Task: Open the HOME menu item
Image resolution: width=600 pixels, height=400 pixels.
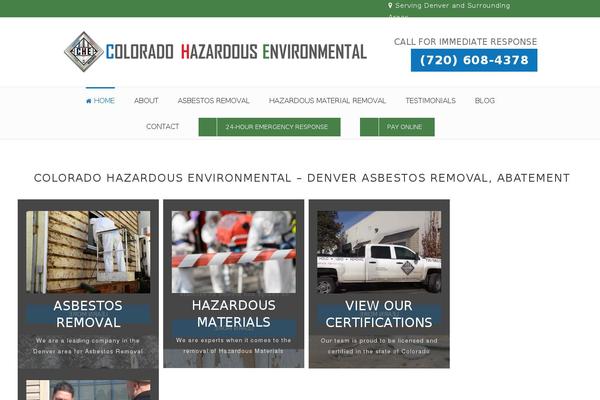Action: point(100,101)
